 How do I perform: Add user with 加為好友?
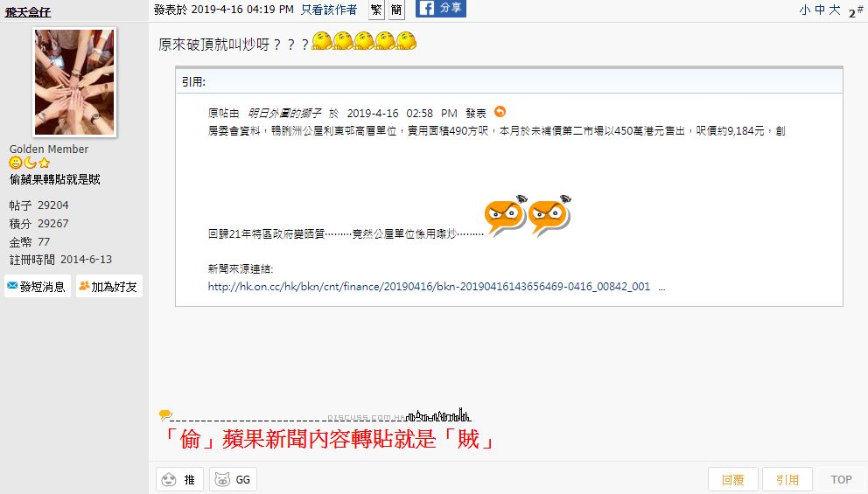(109, 286)
